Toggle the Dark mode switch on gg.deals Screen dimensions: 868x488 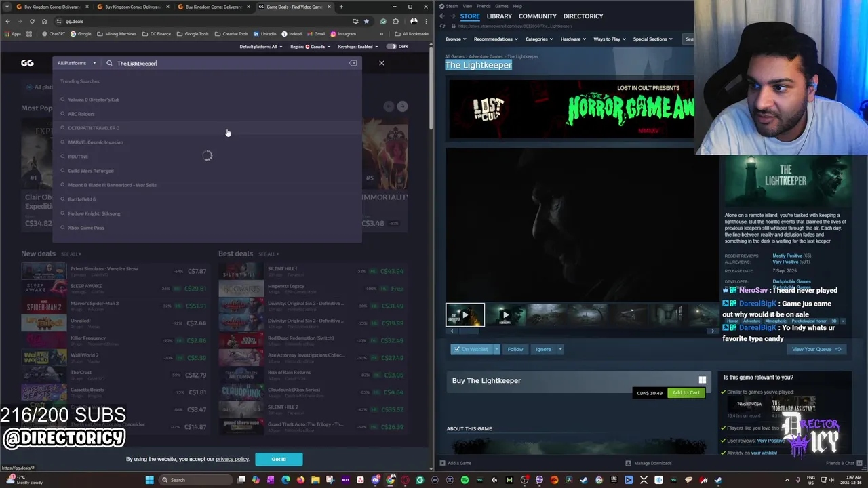point(391,47)
